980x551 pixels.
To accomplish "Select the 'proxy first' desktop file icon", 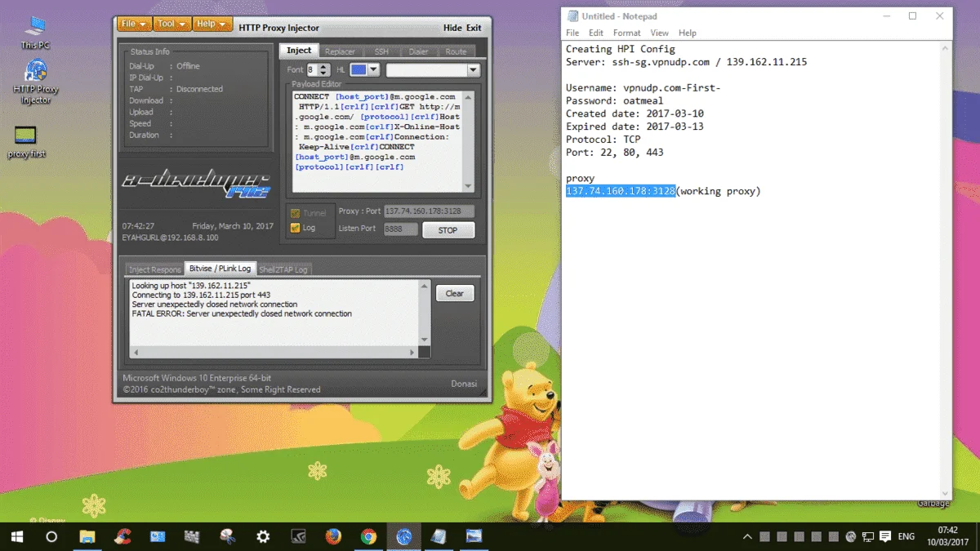I will click(x=26, y=143).
